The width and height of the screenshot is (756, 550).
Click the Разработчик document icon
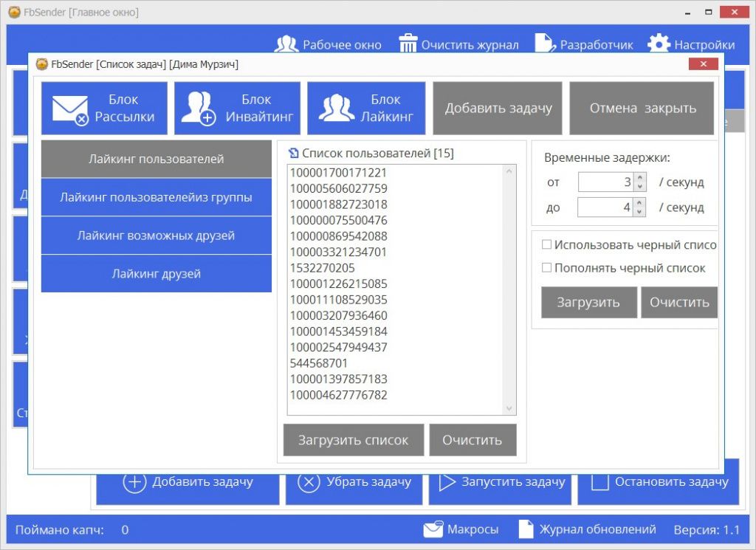[x=546, y=43]
